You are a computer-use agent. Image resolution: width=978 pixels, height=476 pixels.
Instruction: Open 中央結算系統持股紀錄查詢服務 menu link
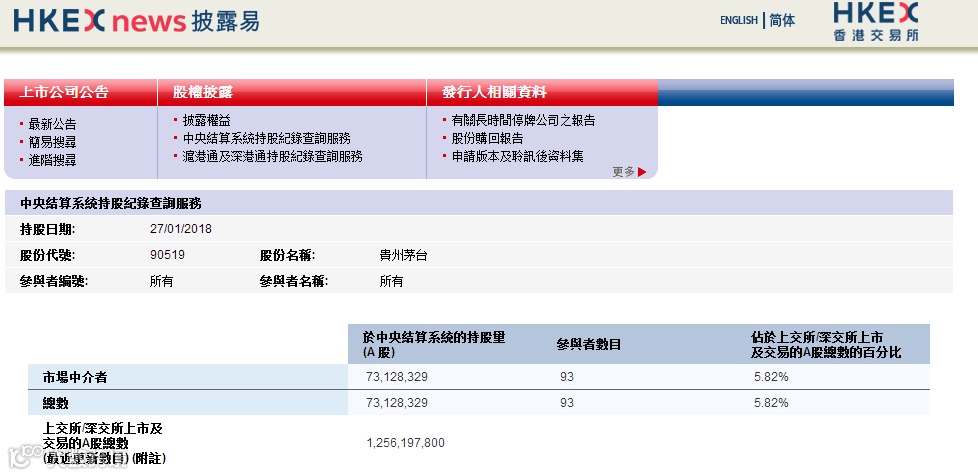pos(266,138)
